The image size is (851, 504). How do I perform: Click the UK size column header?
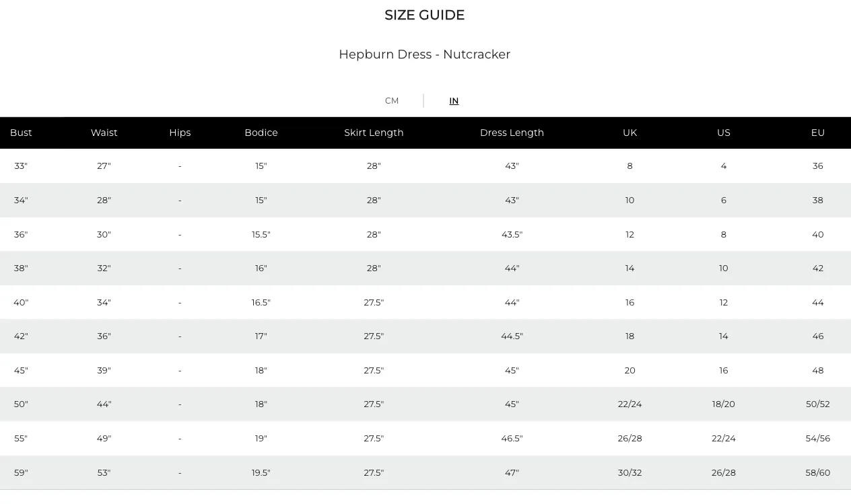[629, 133]
